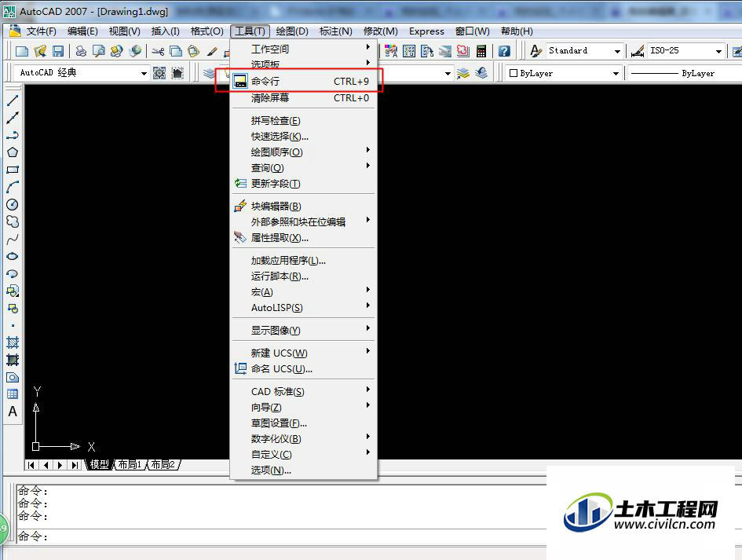742x560 pixels.
Task: Open the 文件(F) menu
Action: [41, 31]
